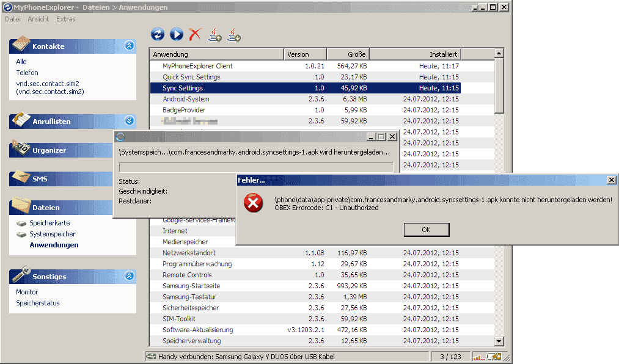Collapse the Kontakte panel with its chevron
The width and height of the screenshot is (619, 364).
129,46
